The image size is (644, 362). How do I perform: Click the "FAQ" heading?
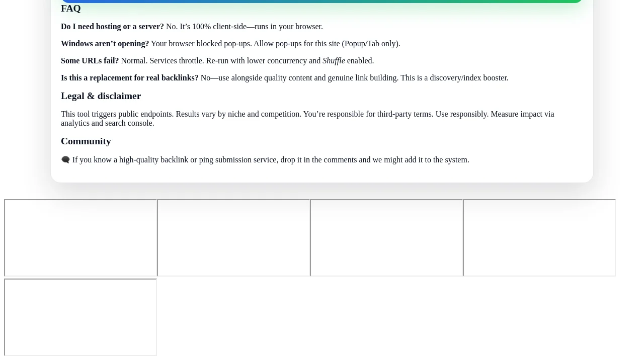pos(71,9)
